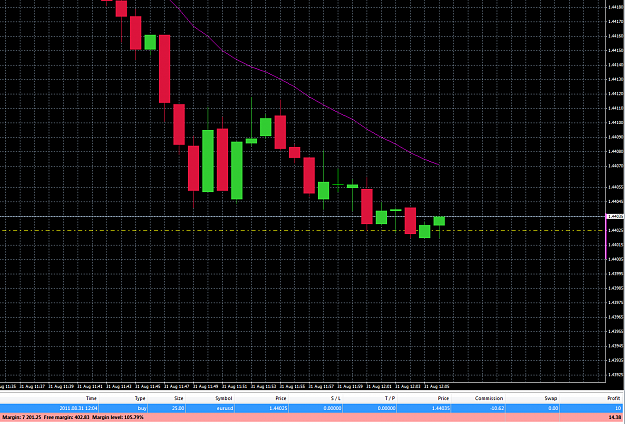Click the Swap column header
The image size is (625, 424).
click(x=550, y=398)
